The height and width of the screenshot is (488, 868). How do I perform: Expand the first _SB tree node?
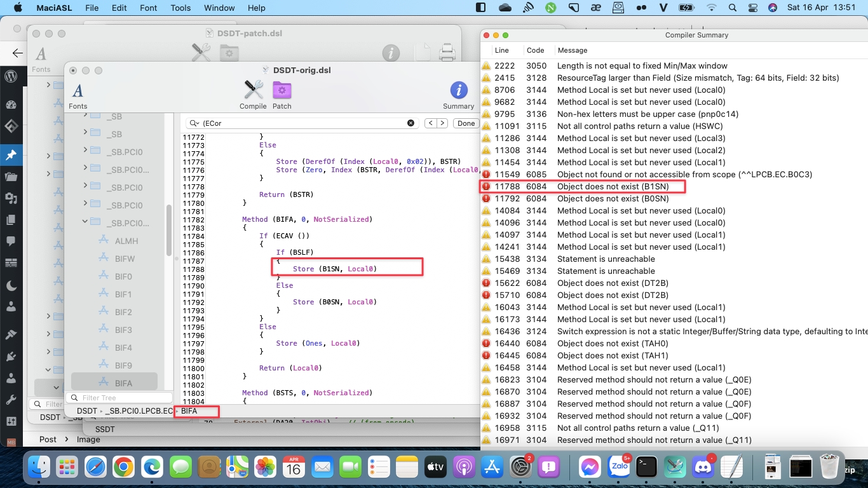pos(85,116)
